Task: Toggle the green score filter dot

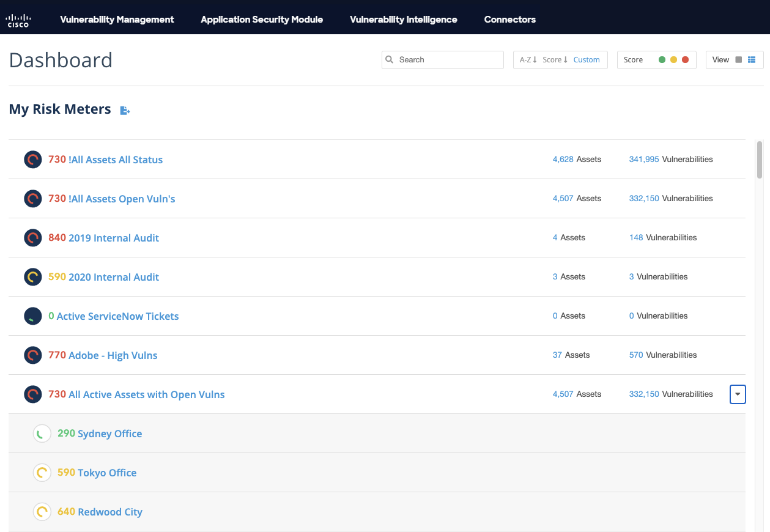Action: pos(661,59)
